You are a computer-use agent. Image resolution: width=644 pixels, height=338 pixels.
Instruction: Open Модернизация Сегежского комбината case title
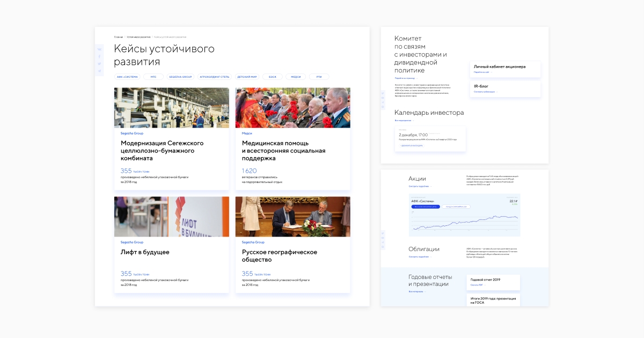pyautogui.click(x=162, y=151)
